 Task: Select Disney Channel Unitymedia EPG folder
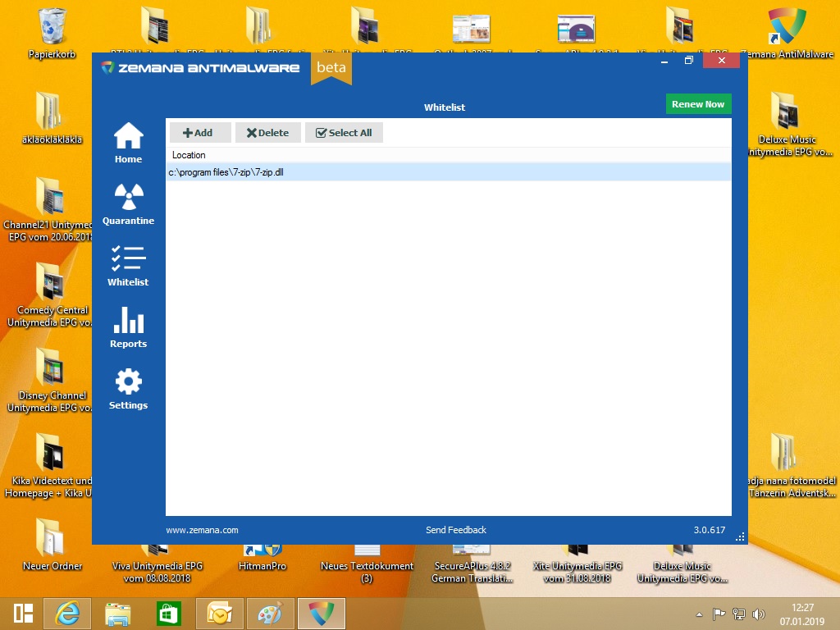pyautogui.click(x=49, y=380)
